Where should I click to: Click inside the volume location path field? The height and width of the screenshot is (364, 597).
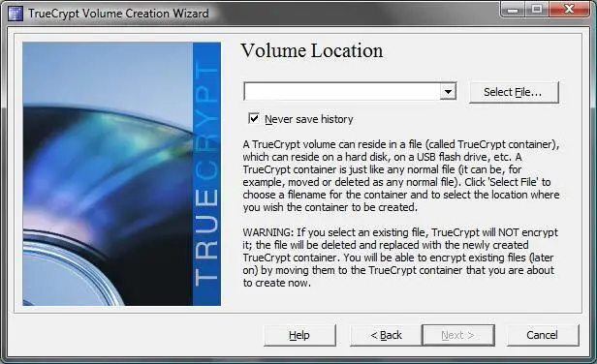(x=342, y=92)
